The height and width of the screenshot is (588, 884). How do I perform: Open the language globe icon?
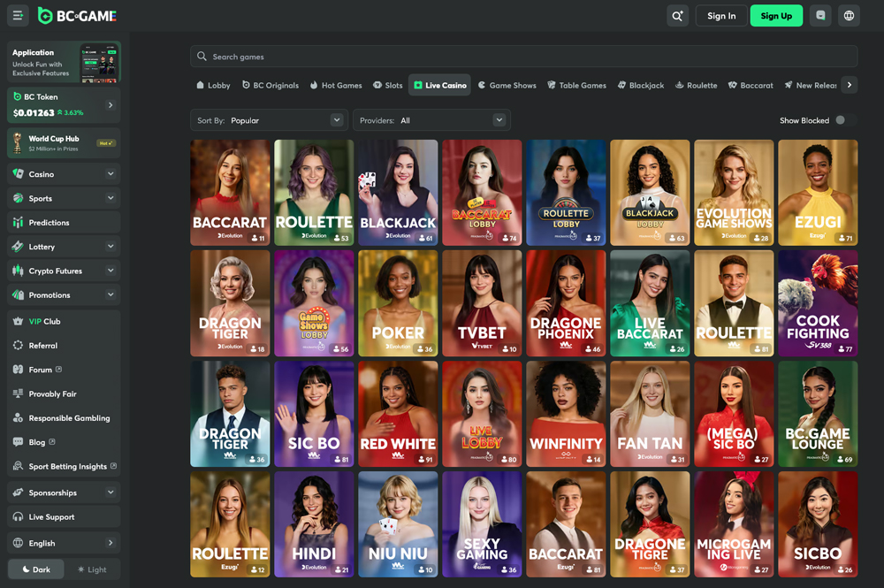[x=849, y=16]
